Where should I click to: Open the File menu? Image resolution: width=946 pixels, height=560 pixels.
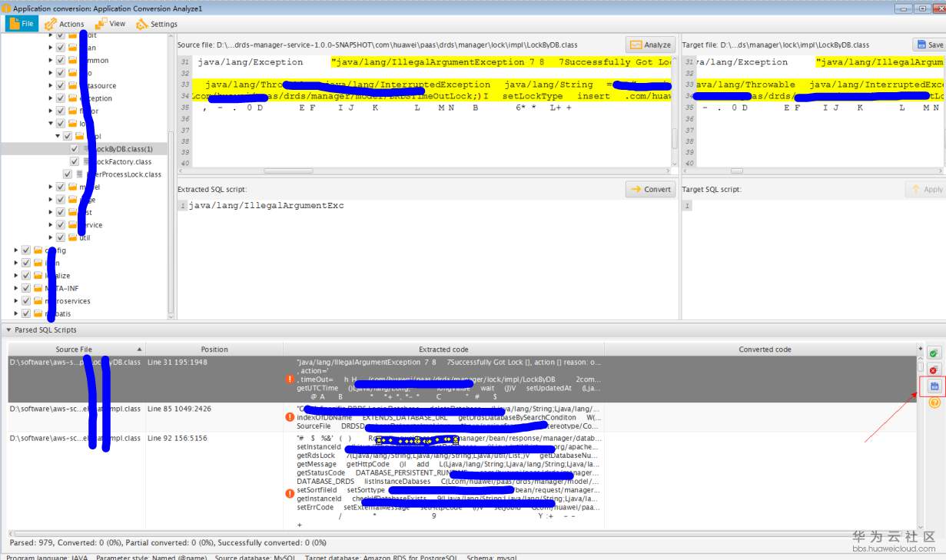[22, 24]
